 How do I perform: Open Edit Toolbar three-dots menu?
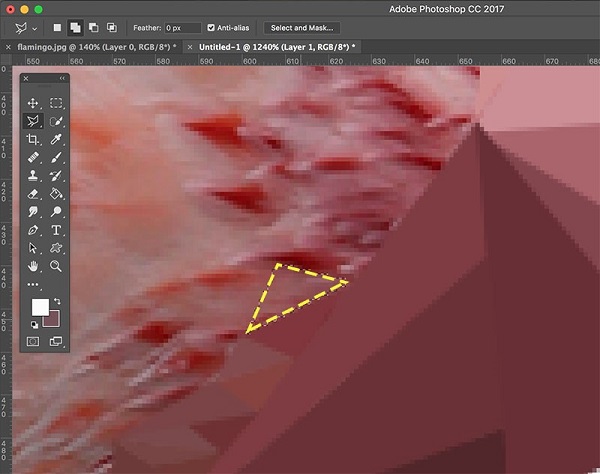click(x=33, y=284)
